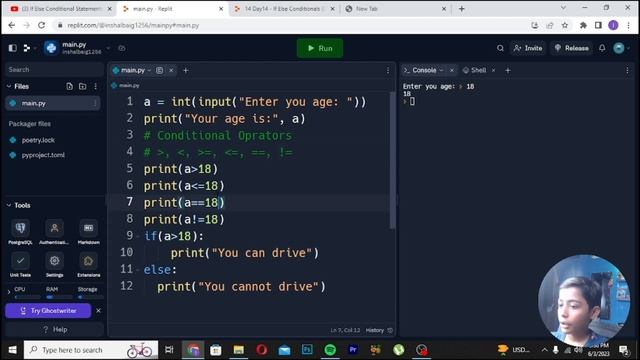Open console pane three-dot menu

[627, 70]
